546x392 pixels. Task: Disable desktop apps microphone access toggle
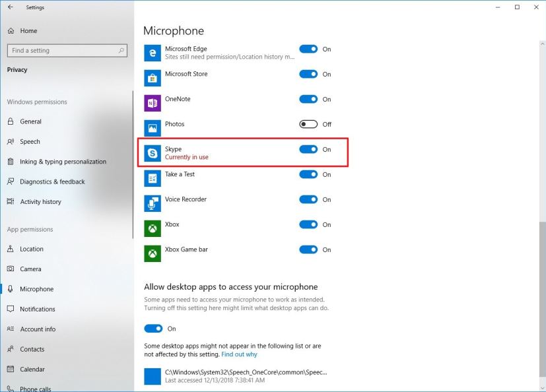[153, 329]
